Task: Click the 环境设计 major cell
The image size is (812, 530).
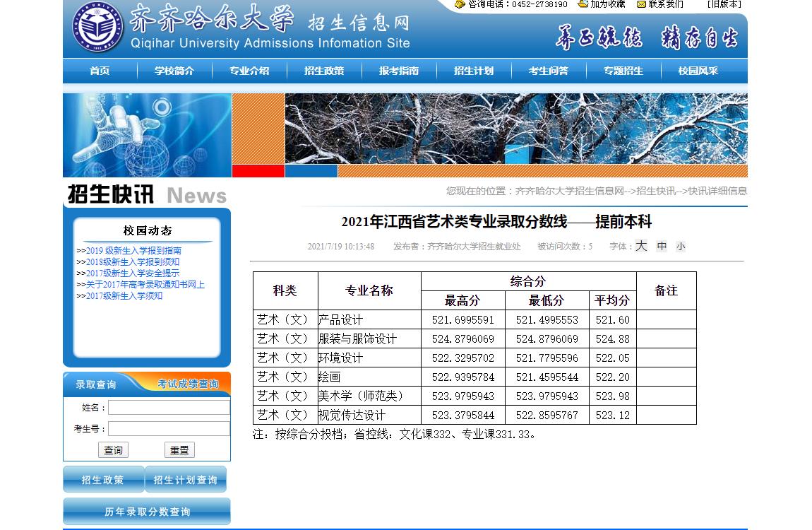Action: tap(369, 358)
